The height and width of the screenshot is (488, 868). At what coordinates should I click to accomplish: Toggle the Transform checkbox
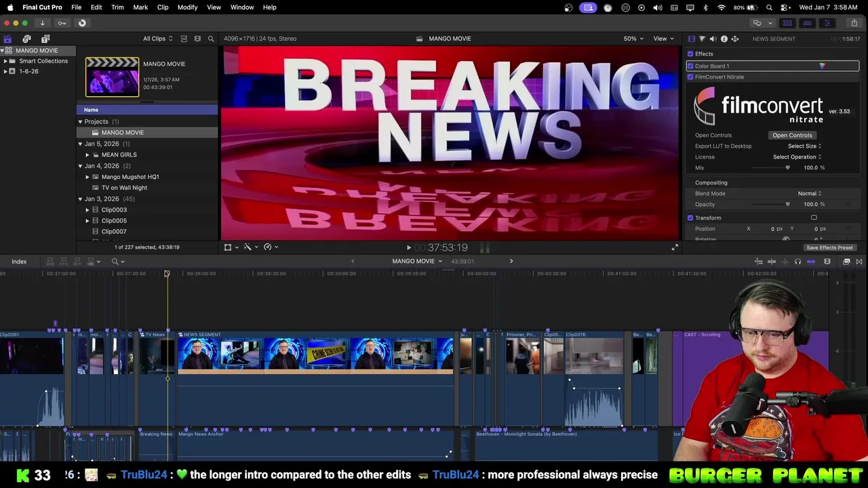coord(690,218)
